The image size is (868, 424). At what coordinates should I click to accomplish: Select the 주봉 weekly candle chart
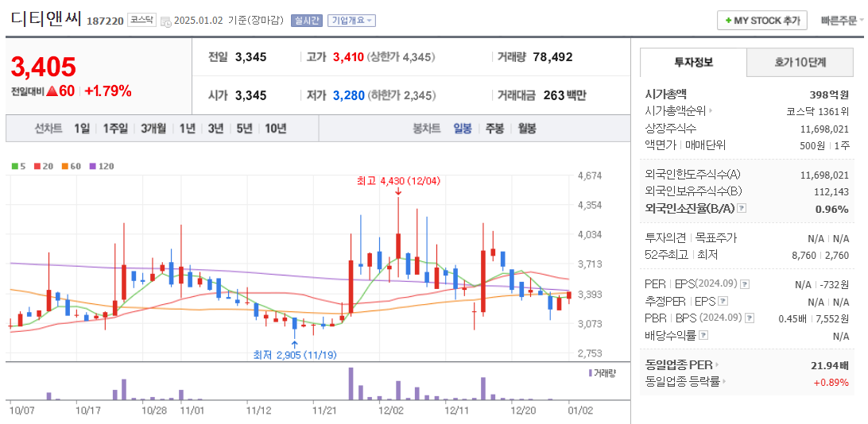494,129
